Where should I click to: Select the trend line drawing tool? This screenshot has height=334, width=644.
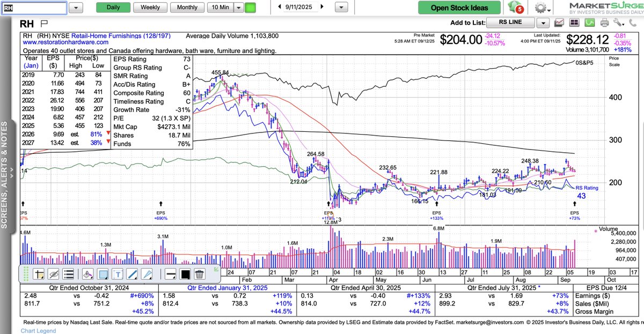tap(132, 274)
